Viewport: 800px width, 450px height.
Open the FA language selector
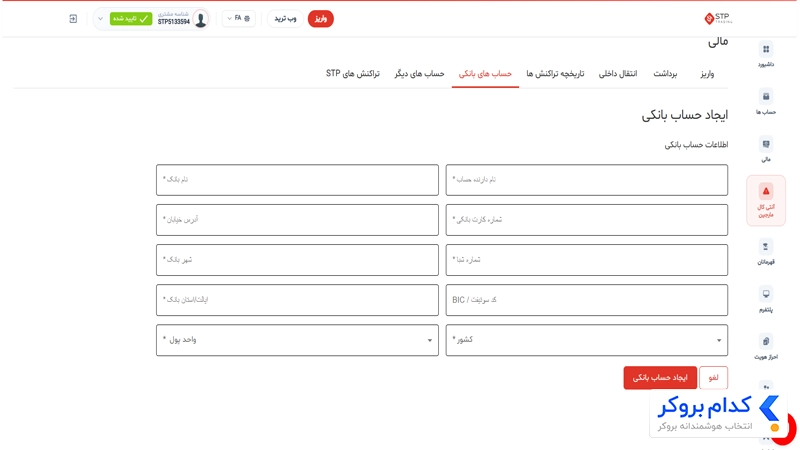[238, 18]
